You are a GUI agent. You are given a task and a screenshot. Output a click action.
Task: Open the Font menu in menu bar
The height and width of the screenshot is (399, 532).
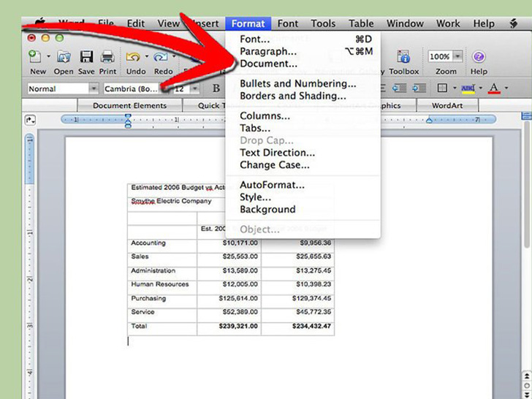click(x=288, y=23)
